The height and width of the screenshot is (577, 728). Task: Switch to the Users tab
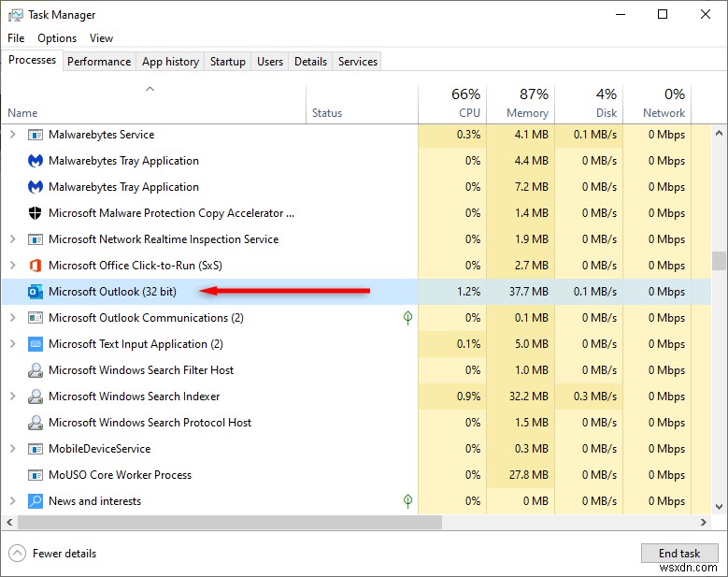[x=270, y=62]
